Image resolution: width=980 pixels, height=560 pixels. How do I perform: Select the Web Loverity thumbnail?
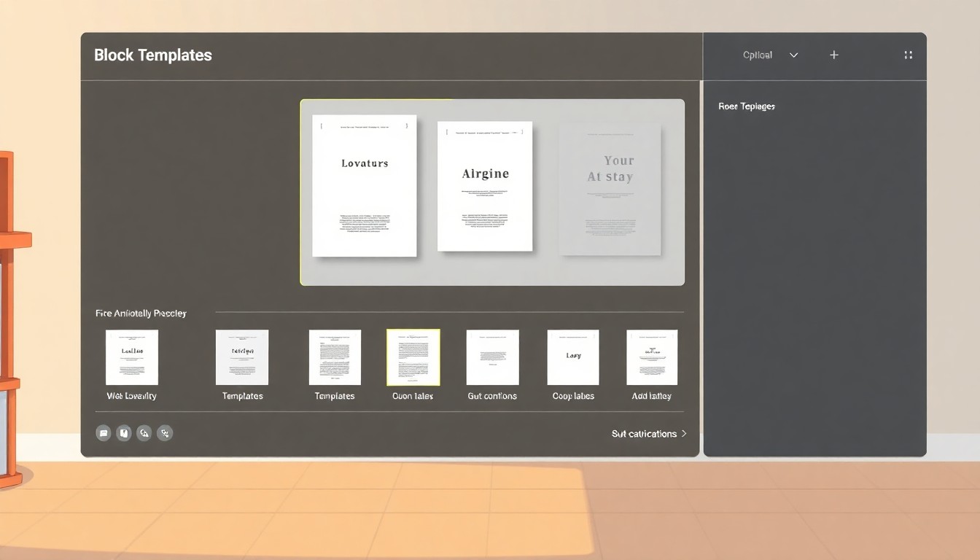point(132,357)
